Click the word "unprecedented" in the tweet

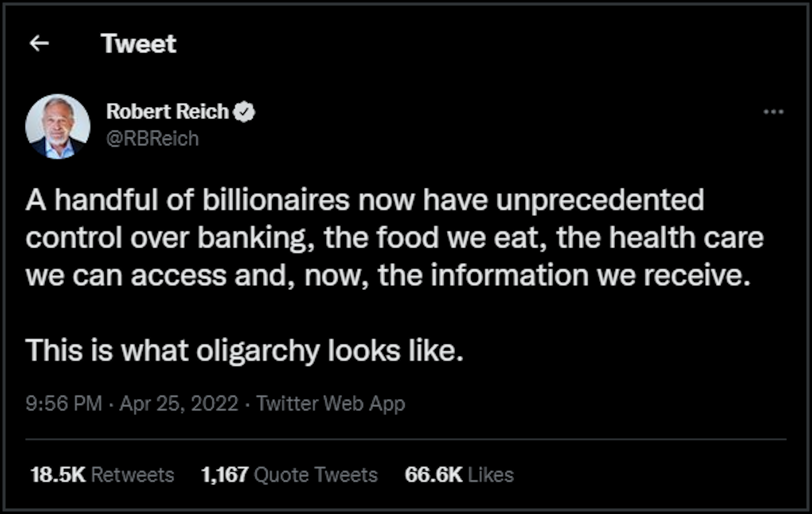(600, 200)
